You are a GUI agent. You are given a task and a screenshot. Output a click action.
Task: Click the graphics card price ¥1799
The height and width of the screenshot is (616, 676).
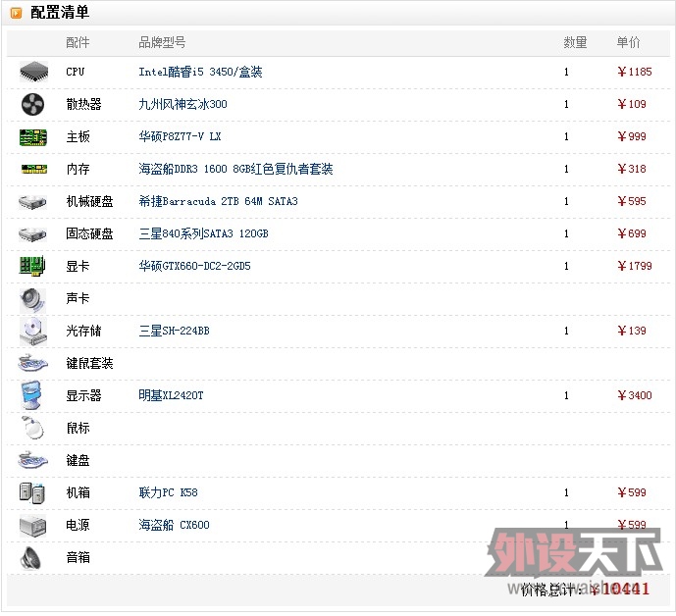coord(634,266)
